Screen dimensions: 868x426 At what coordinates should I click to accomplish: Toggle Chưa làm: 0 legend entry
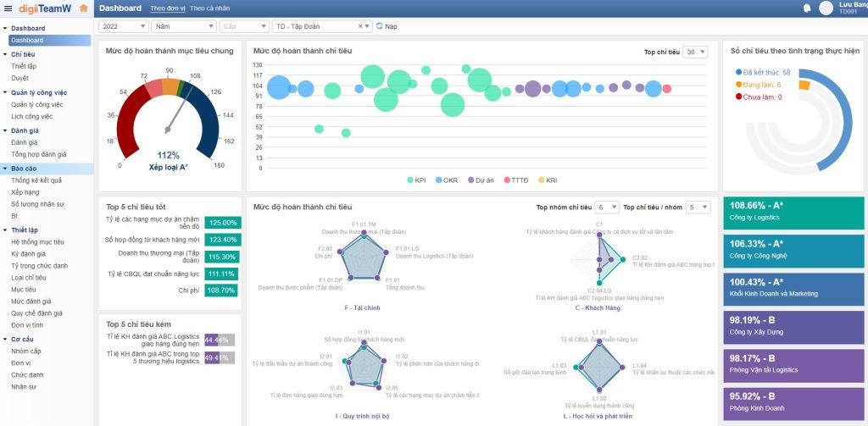click(759, 97)
